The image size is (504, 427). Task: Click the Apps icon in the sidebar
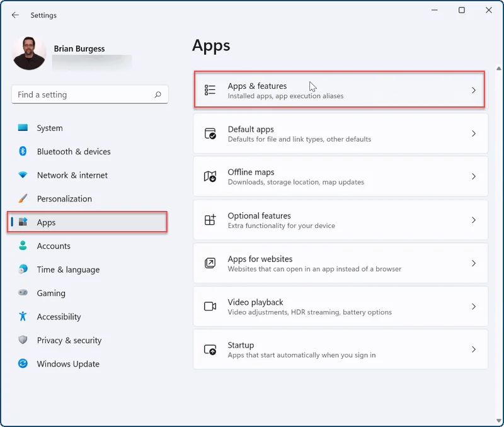point(23,222)
